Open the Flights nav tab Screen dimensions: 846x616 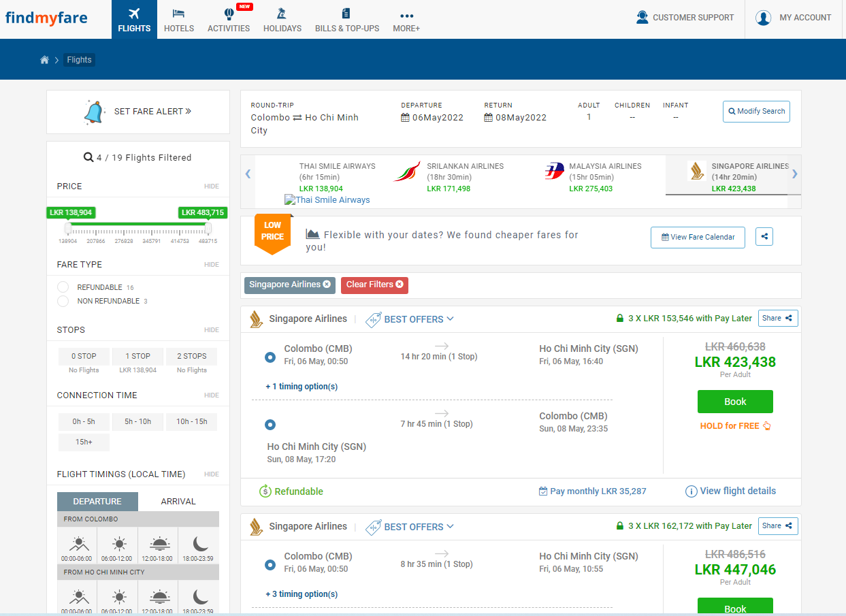point(134,19)
